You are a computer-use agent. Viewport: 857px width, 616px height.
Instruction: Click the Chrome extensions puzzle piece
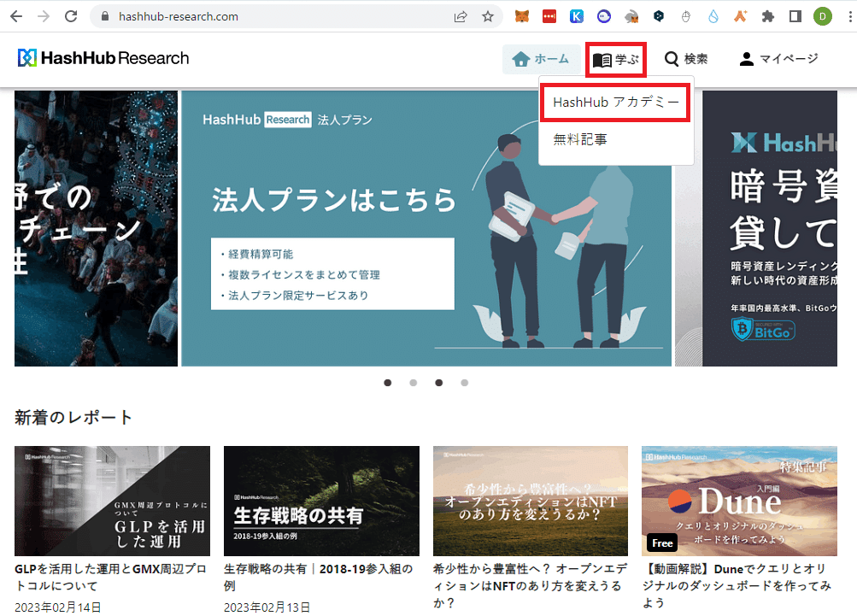(x=767, y=15)
